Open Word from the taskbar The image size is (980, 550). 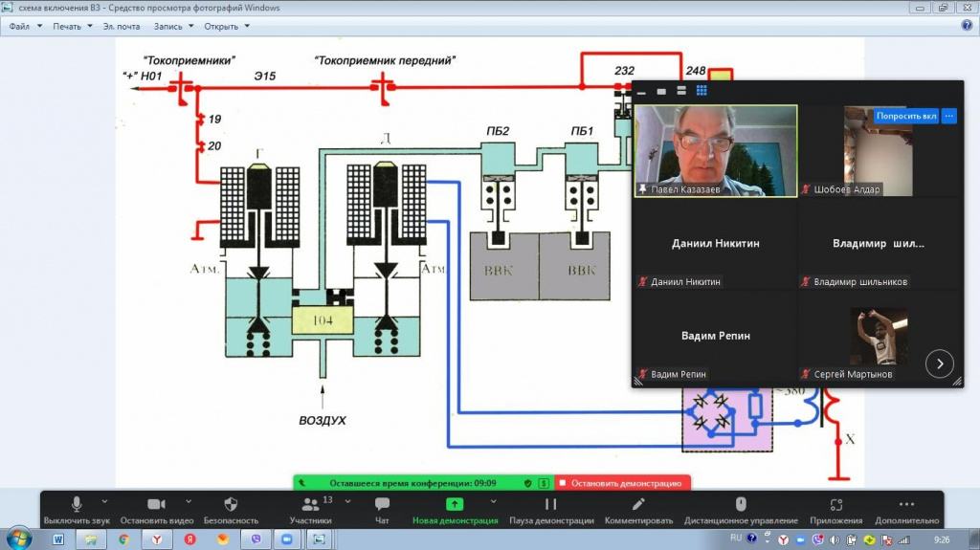coord(58,539)
